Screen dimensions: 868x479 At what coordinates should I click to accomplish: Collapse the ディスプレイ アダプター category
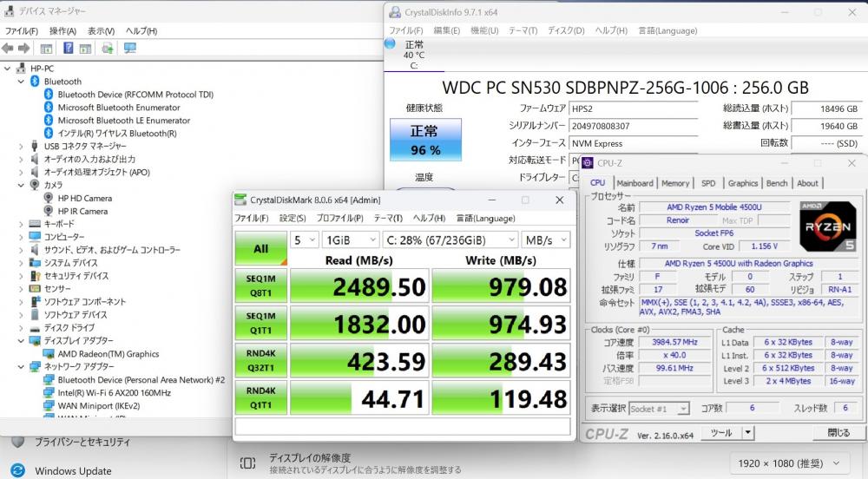(x=21, y=341)
